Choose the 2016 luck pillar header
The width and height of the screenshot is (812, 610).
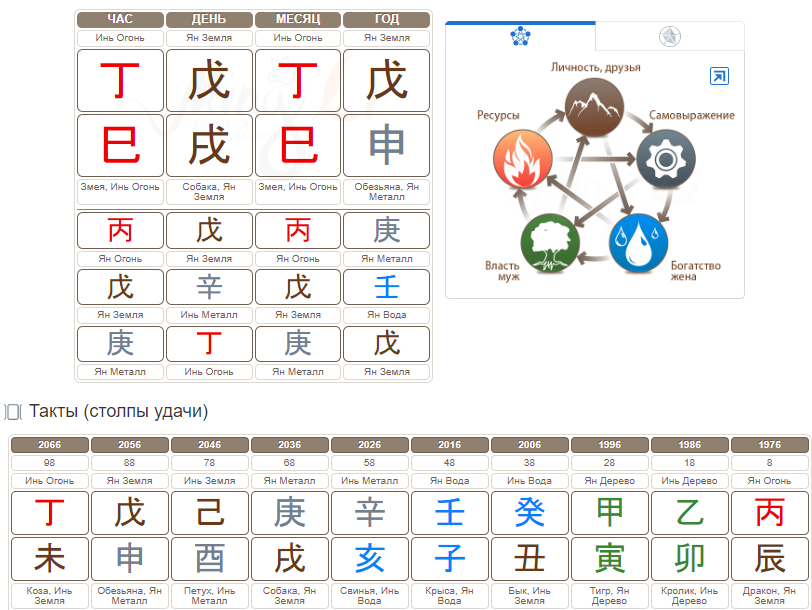click(x=449, y=445)
